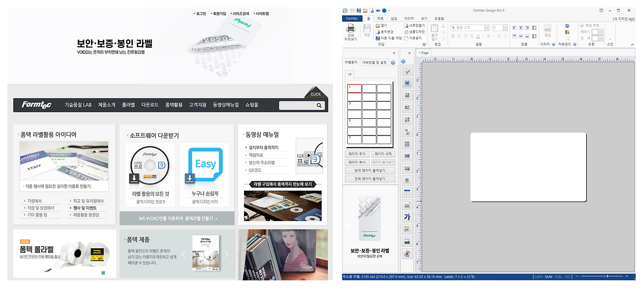644x290 pixels.
Task: Click the 선 색 line color swatch
Action: point(595,39)
